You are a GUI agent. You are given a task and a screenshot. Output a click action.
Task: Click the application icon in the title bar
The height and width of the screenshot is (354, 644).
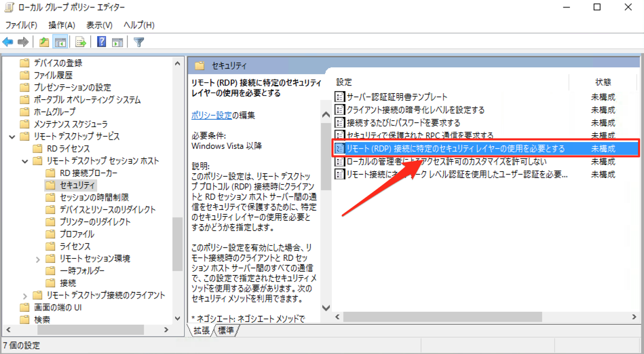(9, 7)
